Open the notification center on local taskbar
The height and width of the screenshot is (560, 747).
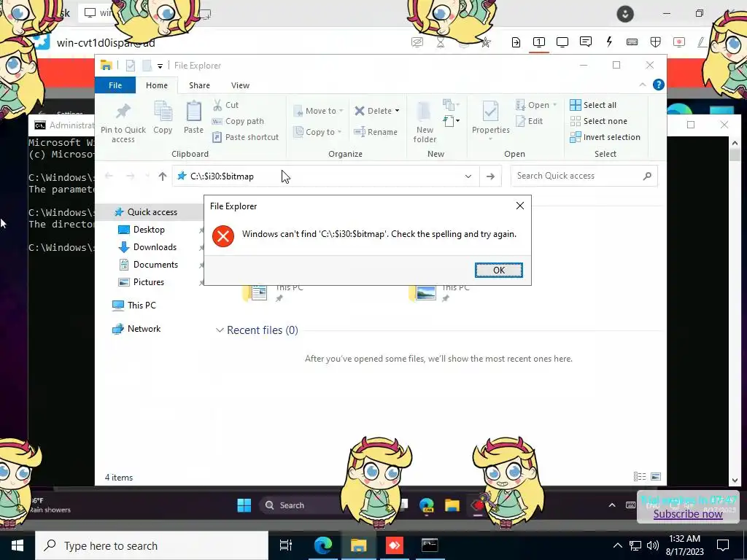point(723,545)
